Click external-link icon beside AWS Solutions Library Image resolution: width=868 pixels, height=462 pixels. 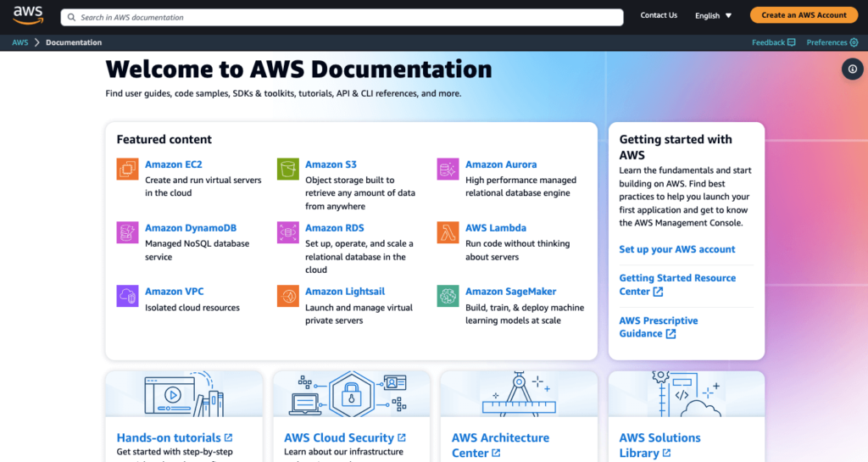coord(666,454)
